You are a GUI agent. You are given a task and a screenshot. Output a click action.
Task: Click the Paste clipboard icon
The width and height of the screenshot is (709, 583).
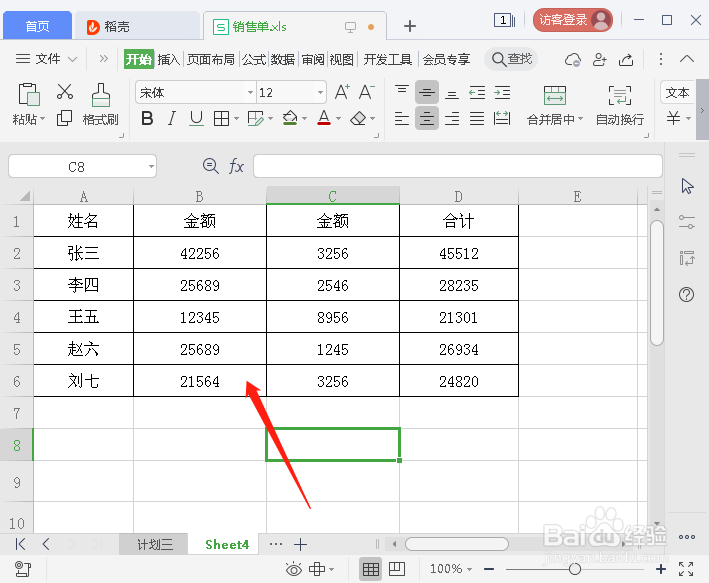pyautogui.click(x=29, y=94)
